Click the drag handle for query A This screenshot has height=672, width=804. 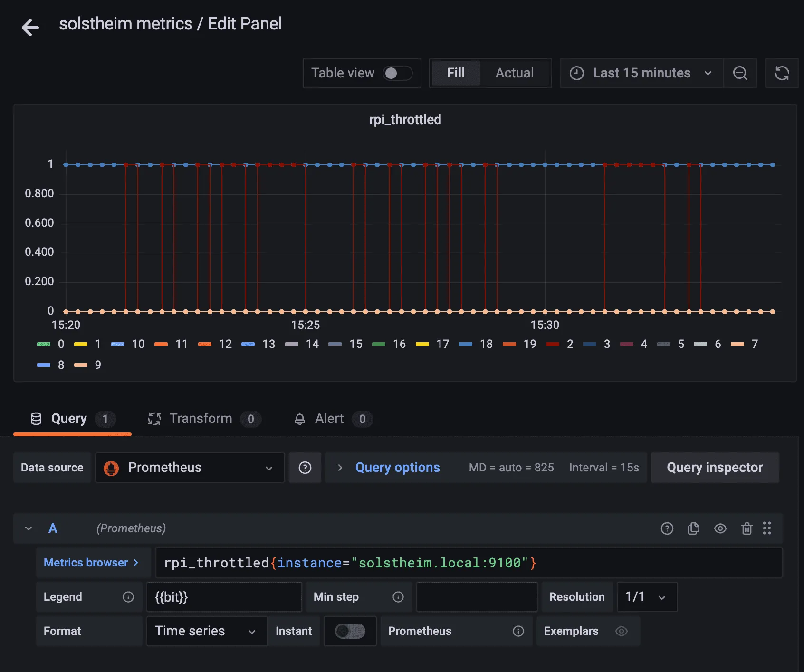(767, 528)
